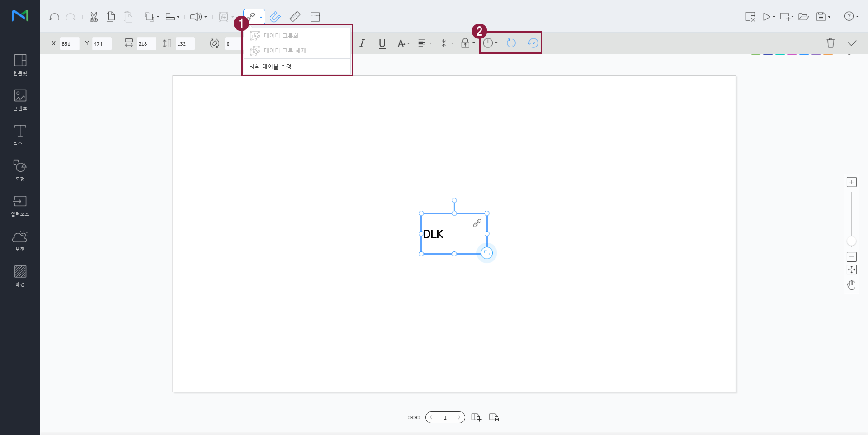Open the 입력소스 input source panel
The width and height of the screenshot is (868, 435).
(20, 206)
